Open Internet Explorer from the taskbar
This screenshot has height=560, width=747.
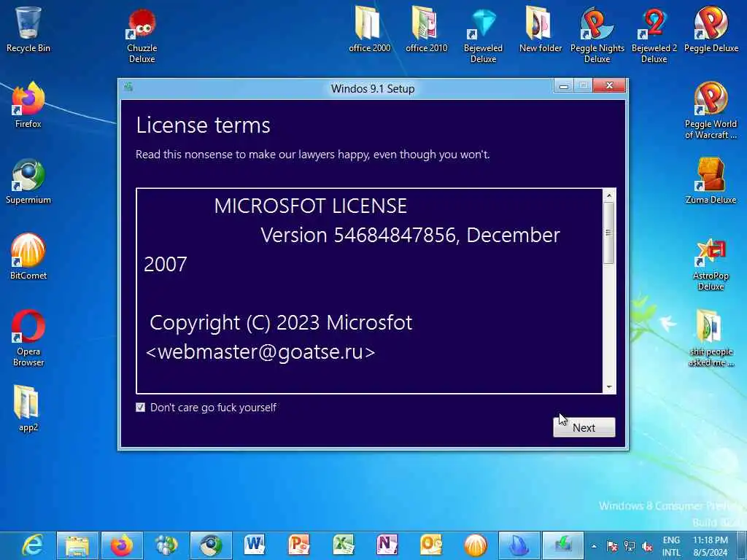tap(32, 545)
